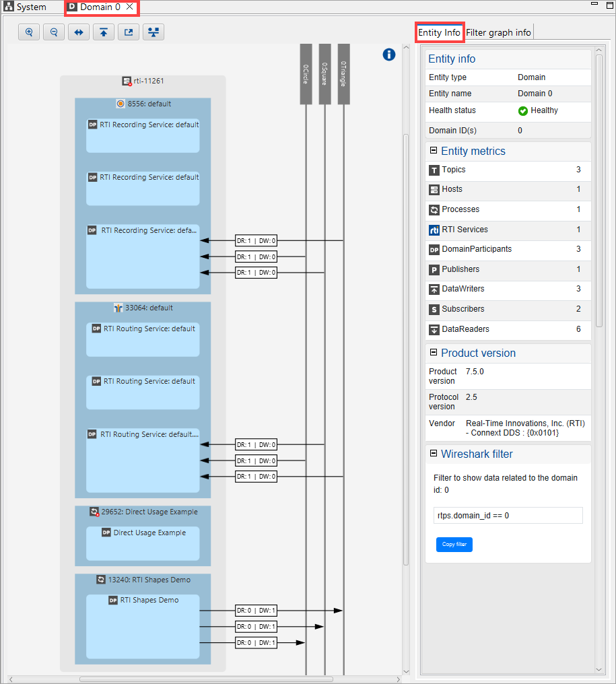Open the Filter graph info tab

498,33
